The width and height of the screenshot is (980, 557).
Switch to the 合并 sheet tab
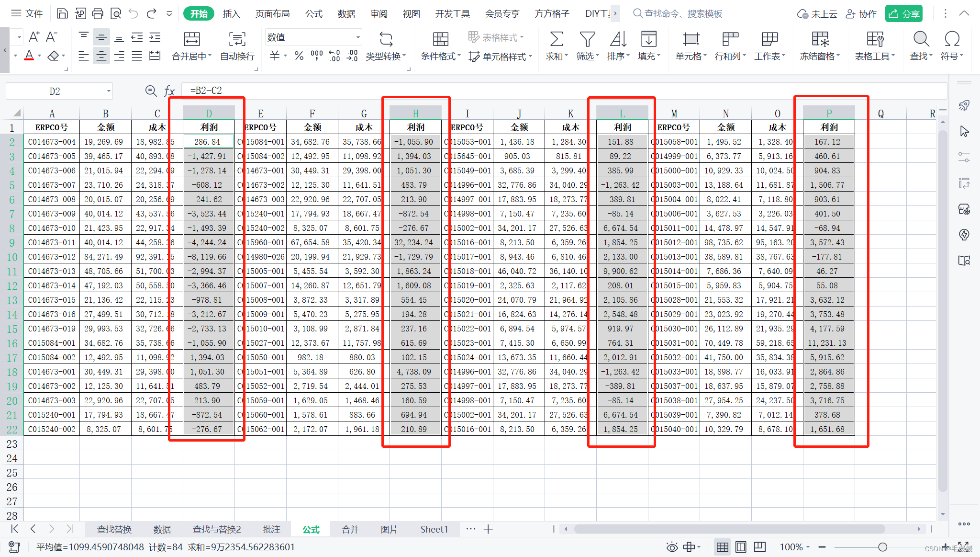tap(350, 529)
